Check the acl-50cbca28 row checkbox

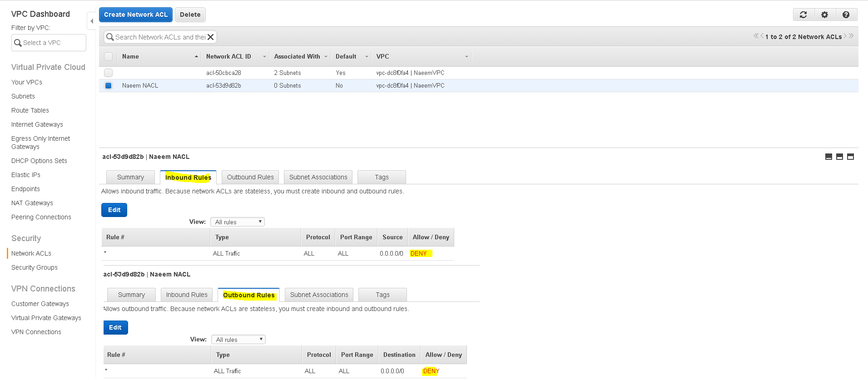pyautogui.click(x=109, y=73)
